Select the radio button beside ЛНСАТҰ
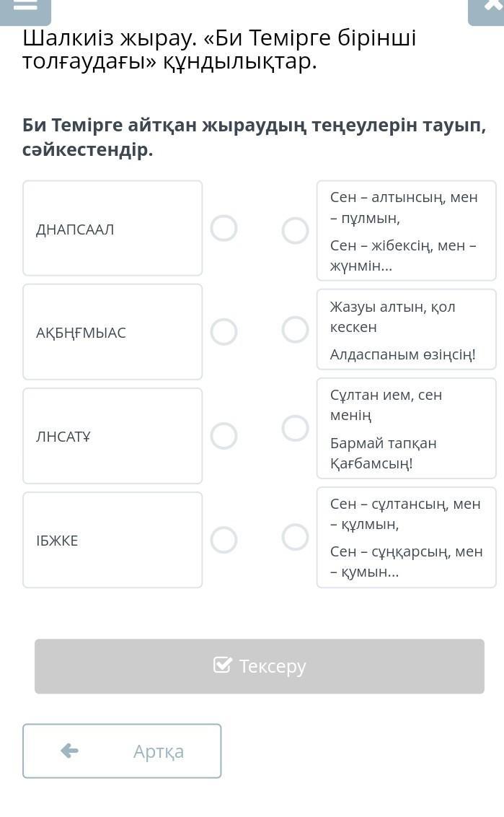 224,436
